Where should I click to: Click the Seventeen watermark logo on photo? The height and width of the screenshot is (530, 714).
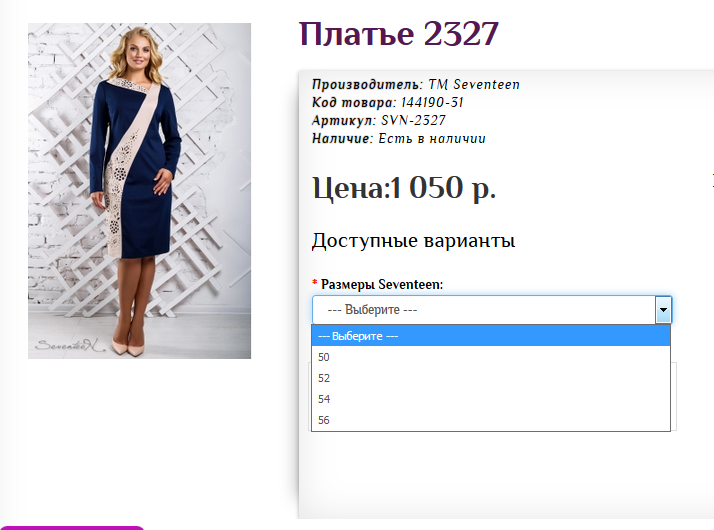[70, 345]
